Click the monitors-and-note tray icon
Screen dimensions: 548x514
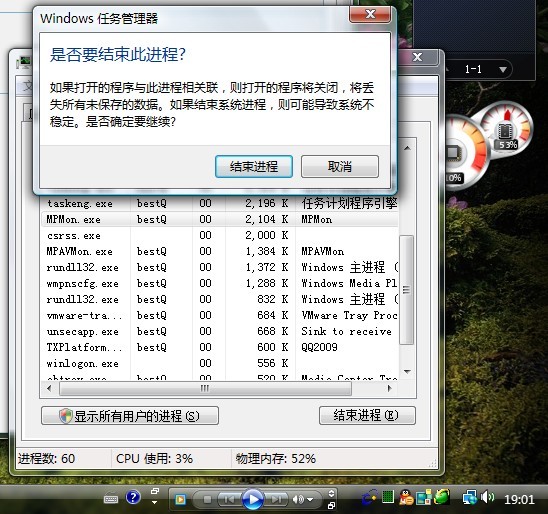tap(423, 497)
